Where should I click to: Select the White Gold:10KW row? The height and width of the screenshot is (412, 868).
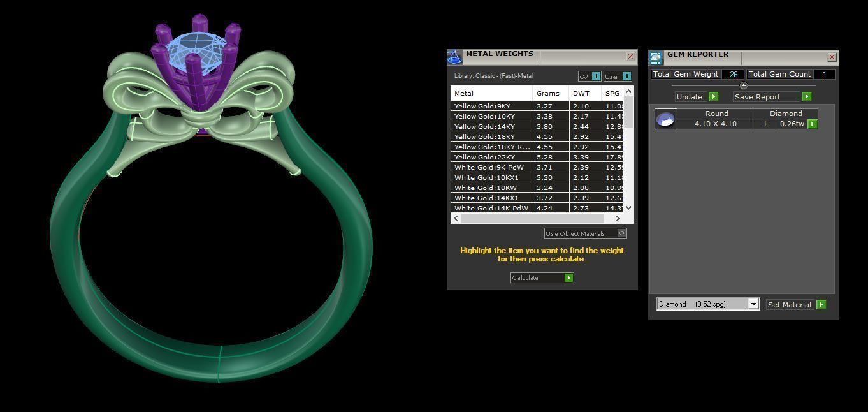(x=537, y=188)
